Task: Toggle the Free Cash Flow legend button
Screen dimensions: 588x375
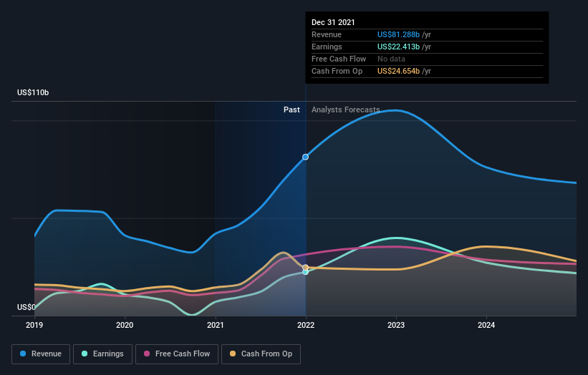Action: click(177, 354)
